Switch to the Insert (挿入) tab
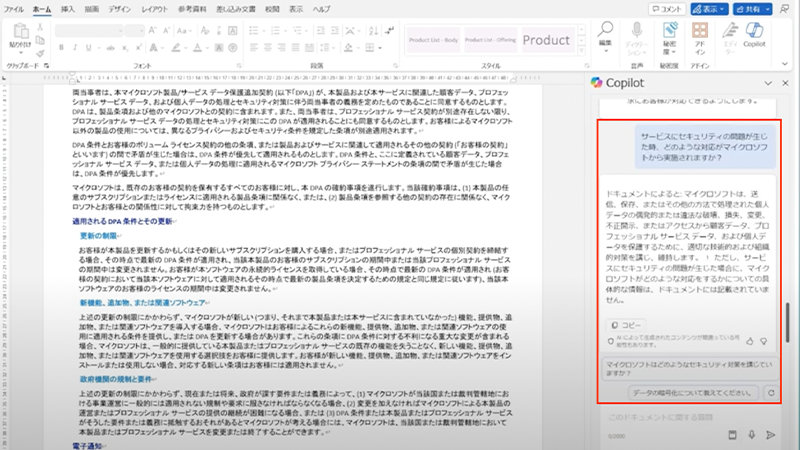The width and height of the screenshot is (800, 450). tap(67, 8)
